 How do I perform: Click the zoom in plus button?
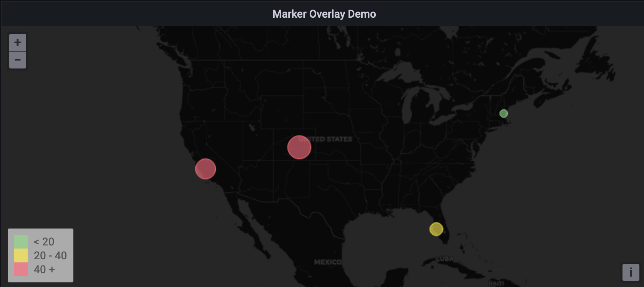(18, 42)
